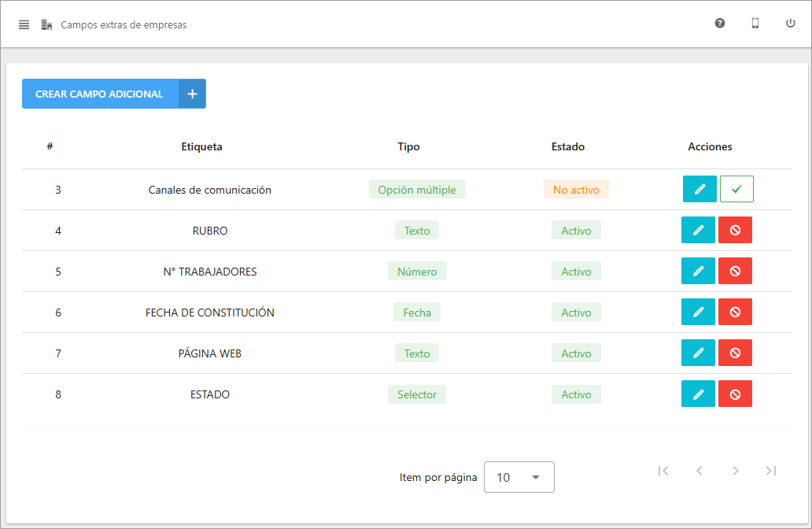Go to the previous page arrow
812x529 pixels.
(699, 471)
